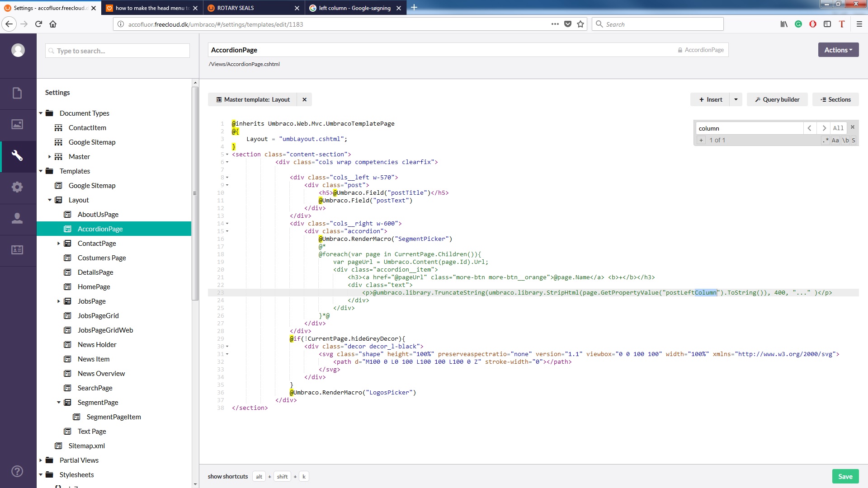Reload the current browser page
This screenshot has height=488, width=868.
click(38, 24)
